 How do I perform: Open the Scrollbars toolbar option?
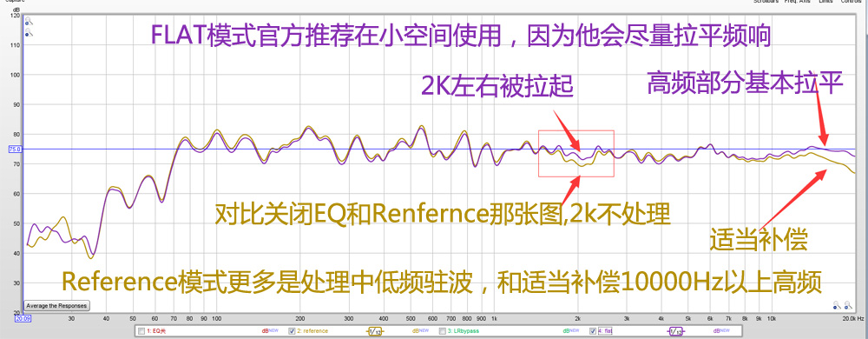click(766, 2)
